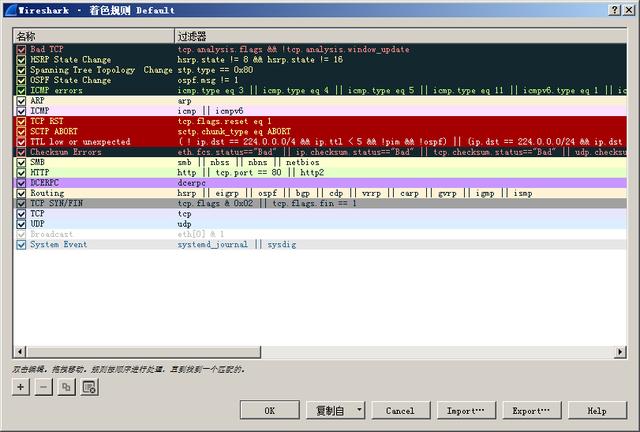The height and width of the screenshot is (432, 640).
Task: Click the OK button
Action: point(270,410)
